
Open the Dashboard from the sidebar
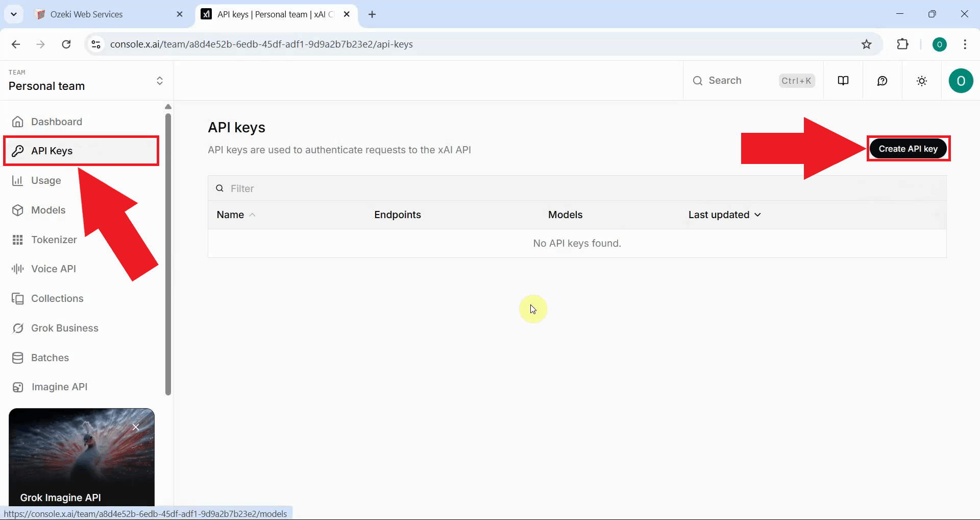(56, 122)
